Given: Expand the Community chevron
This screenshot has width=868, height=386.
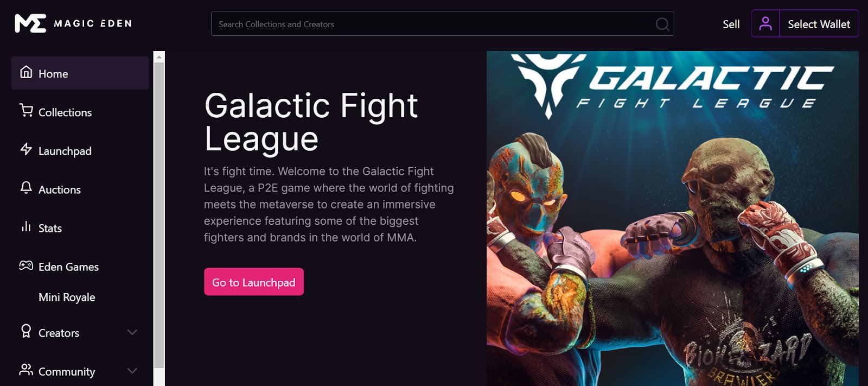Looking at the screenshot, I should pos(132,371).
